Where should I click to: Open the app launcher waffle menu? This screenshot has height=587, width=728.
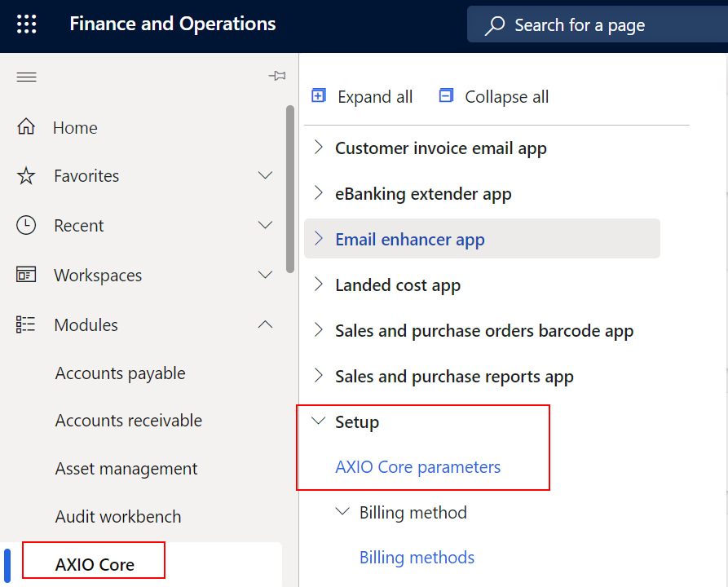[26, 24]
